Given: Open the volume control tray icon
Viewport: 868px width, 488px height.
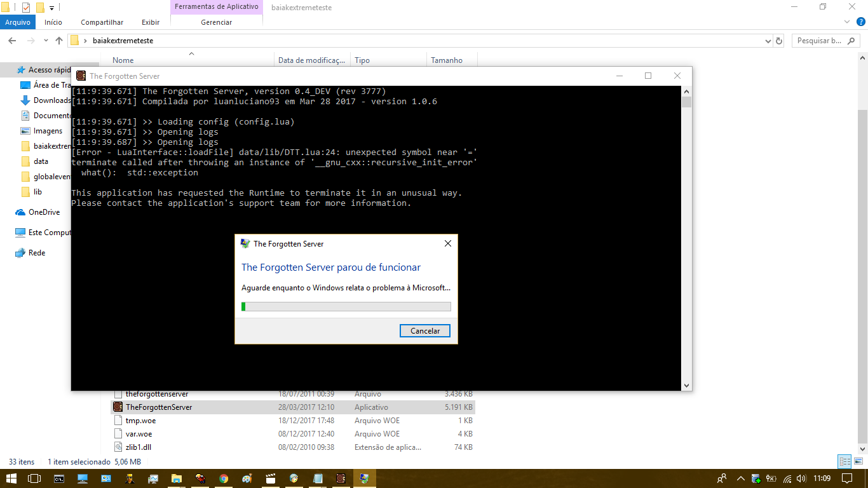Looking at the screenshot, I should 801,478.
